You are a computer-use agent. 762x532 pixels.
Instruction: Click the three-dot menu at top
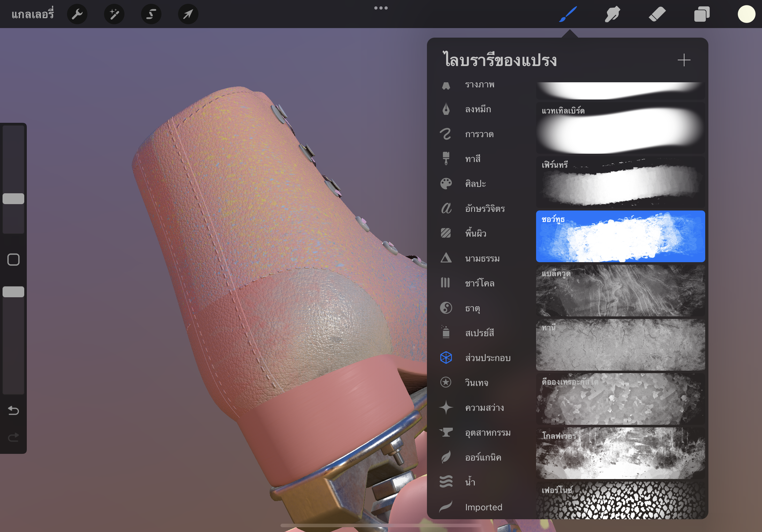tap(381, 8)
